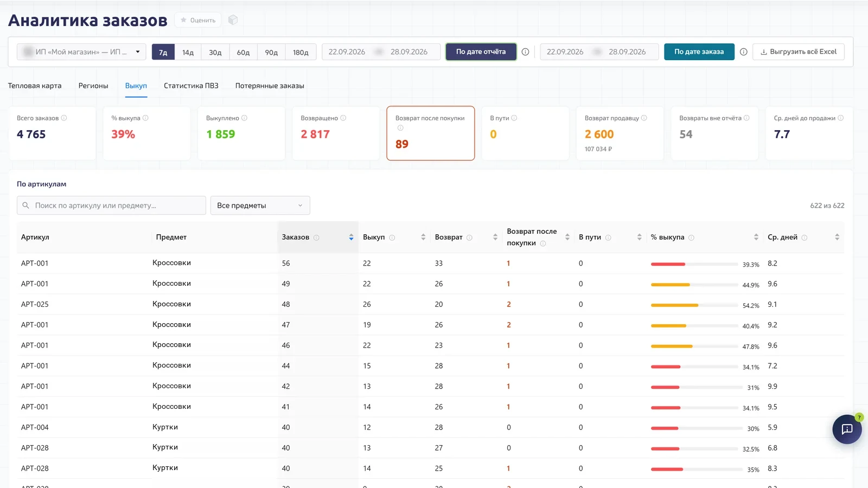Click the По дате отчёта button
Screen dimensions: 868x488
(481, 52)
